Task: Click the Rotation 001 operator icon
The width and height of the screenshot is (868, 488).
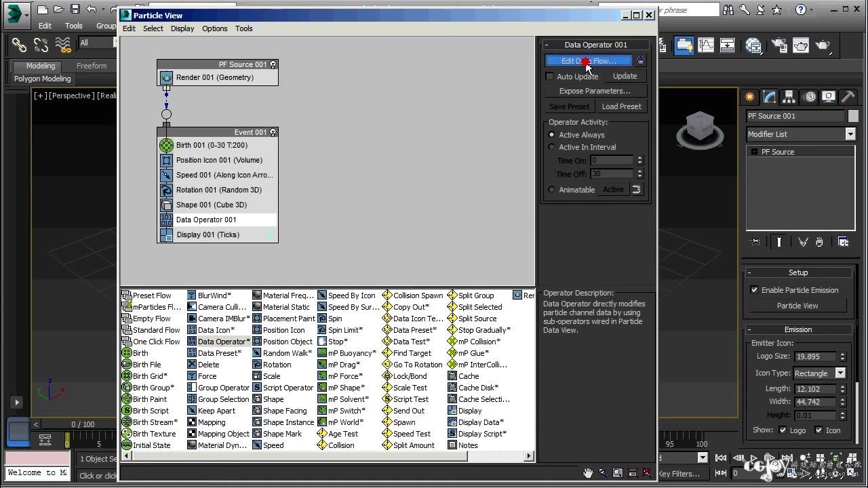Action: (166, 190)
